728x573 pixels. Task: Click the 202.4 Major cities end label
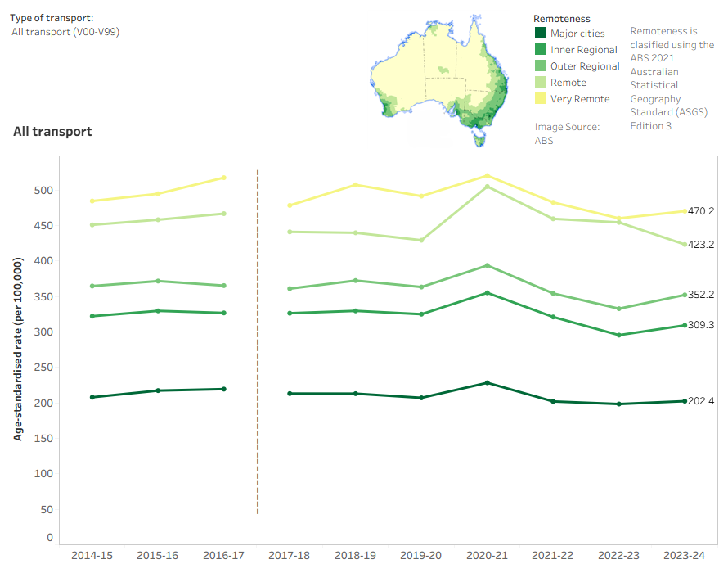(701, 401)
